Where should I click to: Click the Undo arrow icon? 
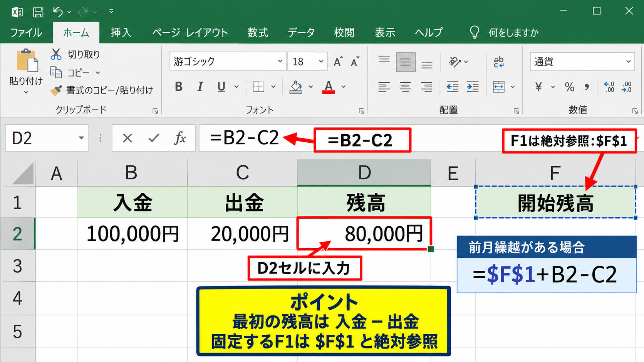58,12
